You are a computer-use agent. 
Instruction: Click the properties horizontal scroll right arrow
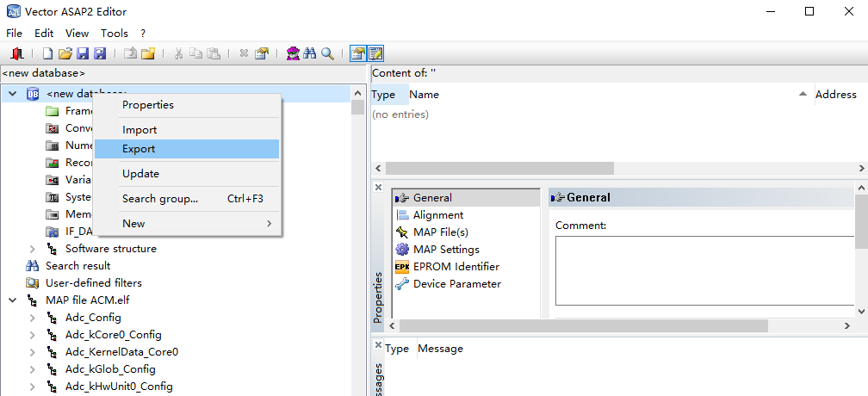point(846,325)
